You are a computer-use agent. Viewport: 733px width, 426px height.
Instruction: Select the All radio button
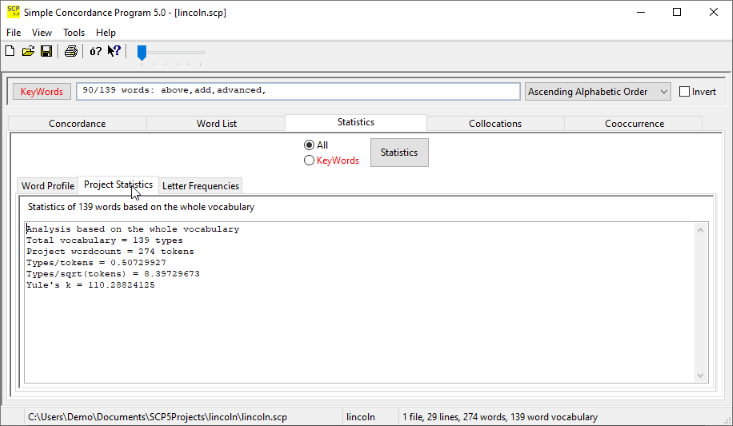click(310, 145)
